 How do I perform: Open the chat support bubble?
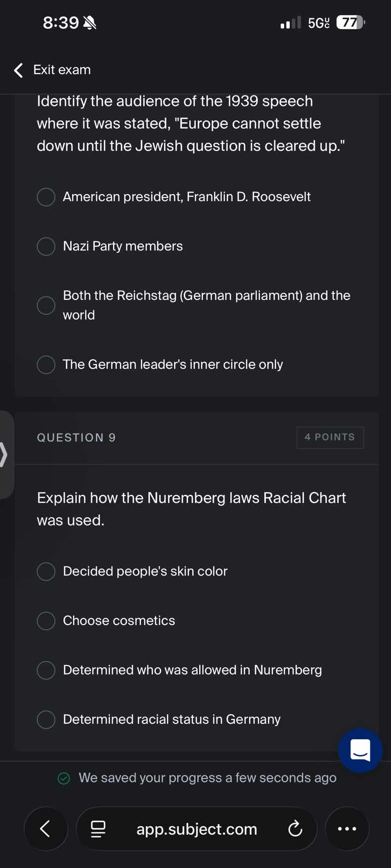point(359,750)
